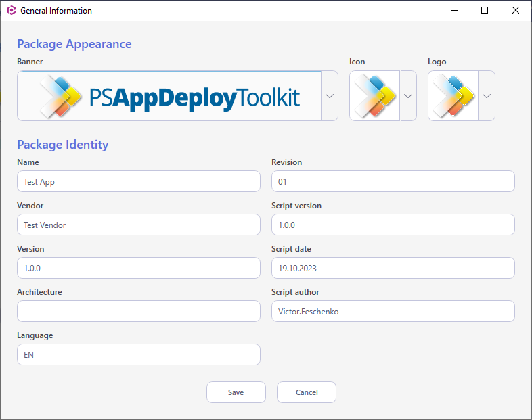Click the empty Architecture input field

139,311
